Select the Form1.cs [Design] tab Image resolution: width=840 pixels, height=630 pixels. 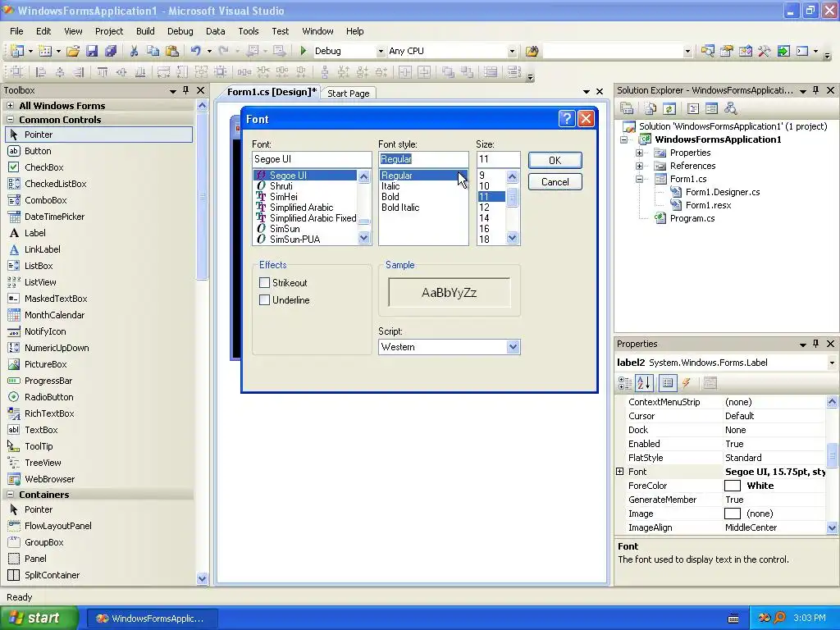coord(272,92)
